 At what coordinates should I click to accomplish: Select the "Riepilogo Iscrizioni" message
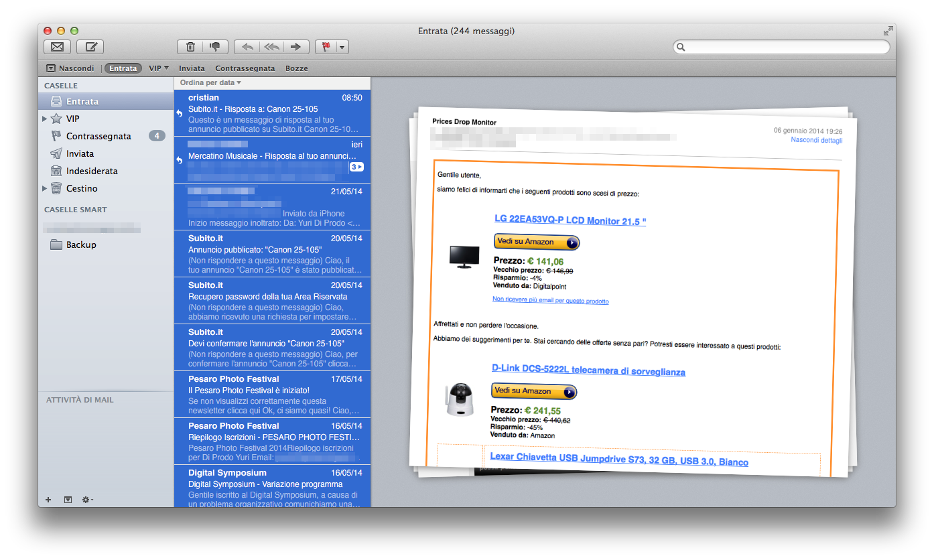pyautogui.click(x=272, y=441)
